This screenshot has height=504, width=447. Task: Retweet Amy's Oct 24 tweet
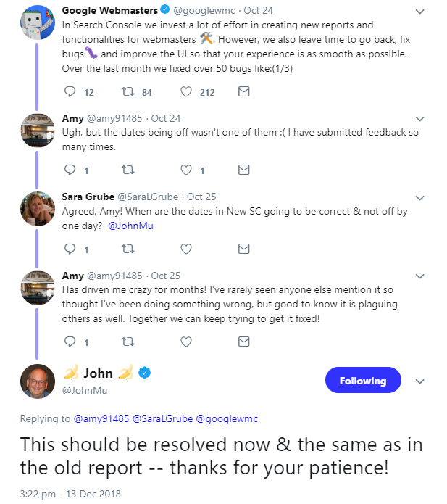pos(128,170)
